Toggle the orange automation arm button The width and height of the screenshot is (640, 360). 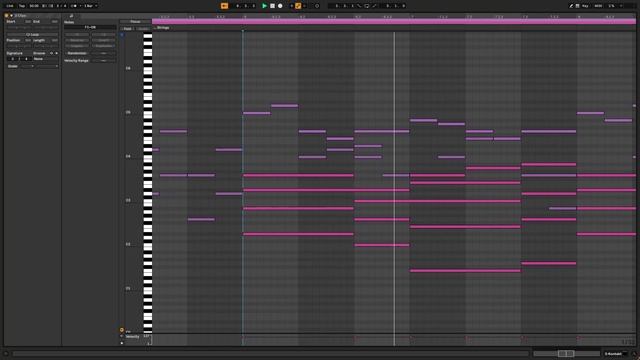tap(298, 6)
